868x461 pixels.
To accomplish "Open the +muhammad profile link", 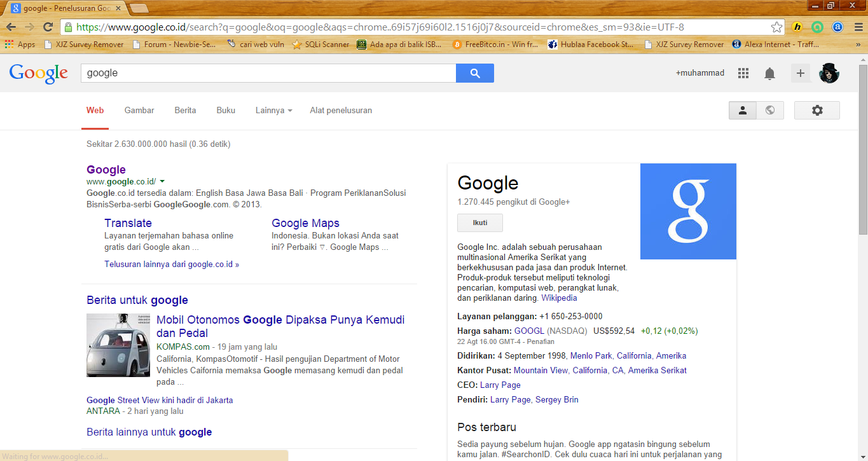I will coord(699,73).
